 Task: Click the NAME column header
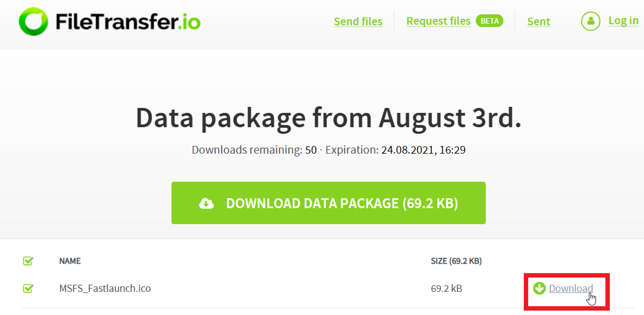(x=70, y=261)
